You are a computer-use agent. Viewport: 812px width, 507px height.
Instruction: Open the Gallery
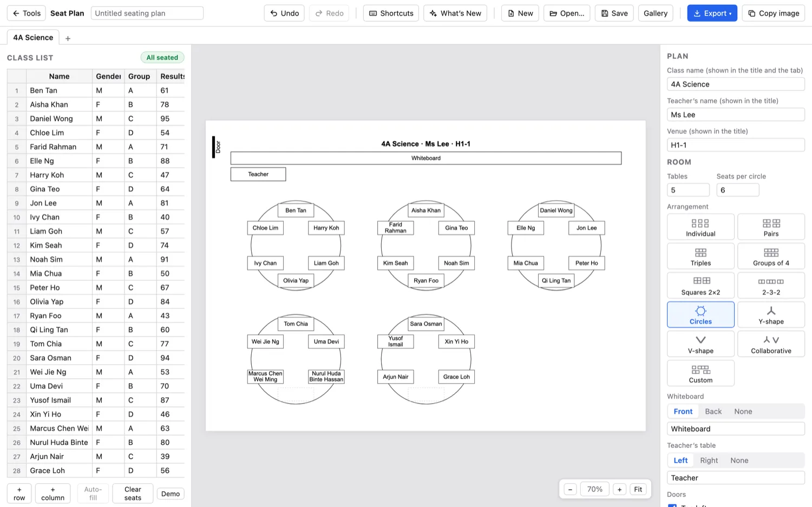click(655, 13)
